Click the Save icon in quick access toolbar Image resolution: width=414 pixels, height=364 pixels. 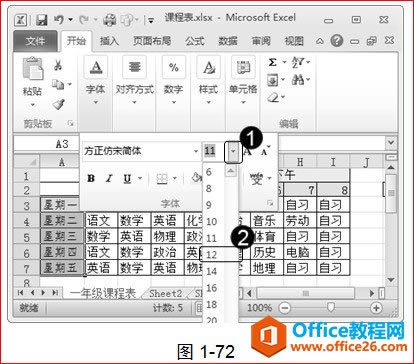(x=42, y=20)
